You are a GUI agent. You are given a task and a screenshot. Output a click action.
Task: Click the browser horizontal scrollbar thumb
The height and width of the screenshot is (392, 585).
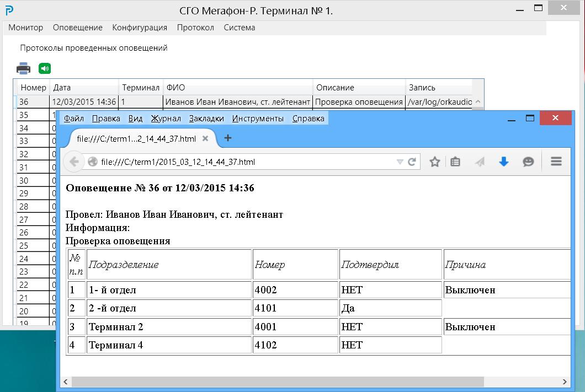[278, 382]
